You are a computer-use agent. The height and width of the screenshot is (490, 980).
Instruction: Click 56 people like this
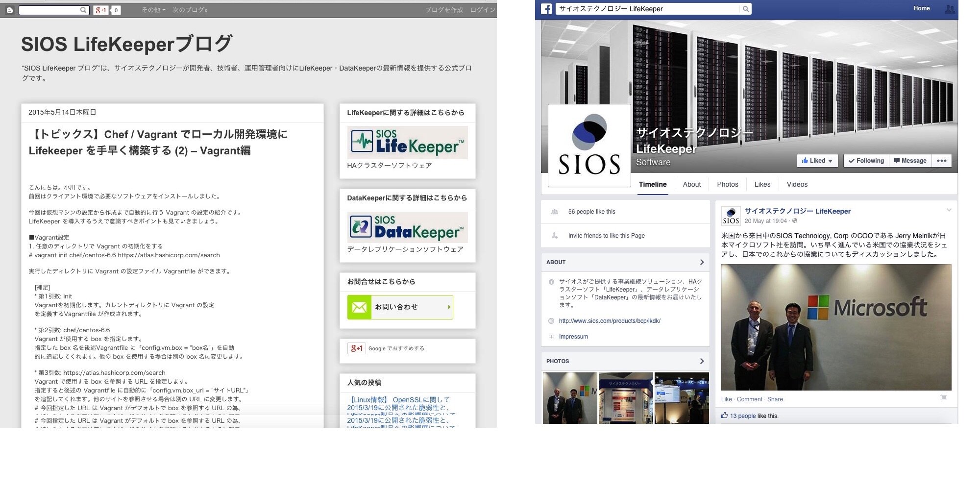(592, 212)
